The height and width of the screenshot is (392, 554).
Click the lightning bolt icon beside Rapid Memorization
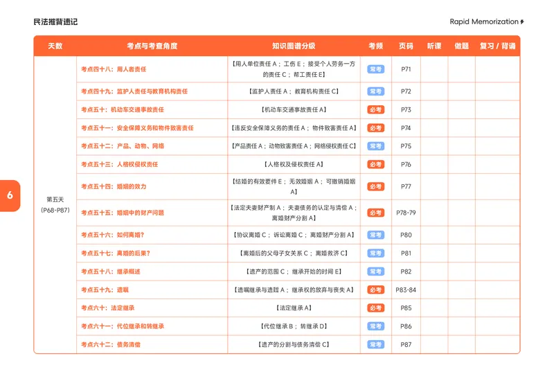(522, 22)
